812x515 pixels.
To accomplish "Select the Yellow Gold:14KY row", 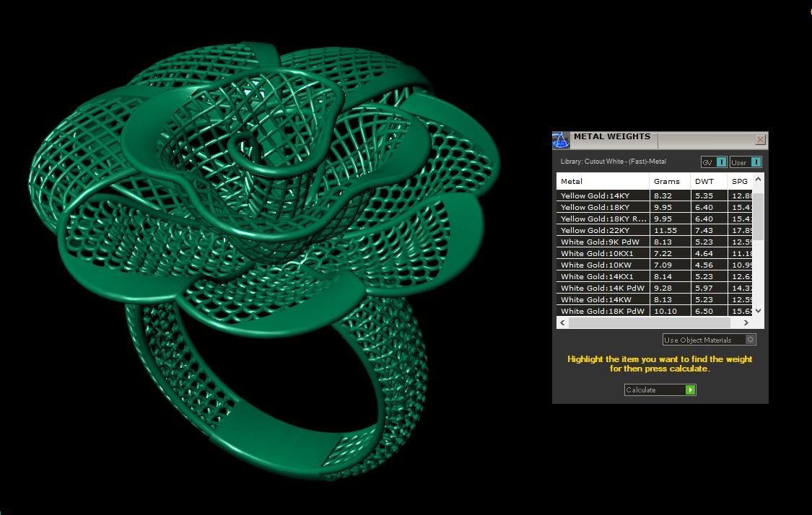I will (655, 195).
